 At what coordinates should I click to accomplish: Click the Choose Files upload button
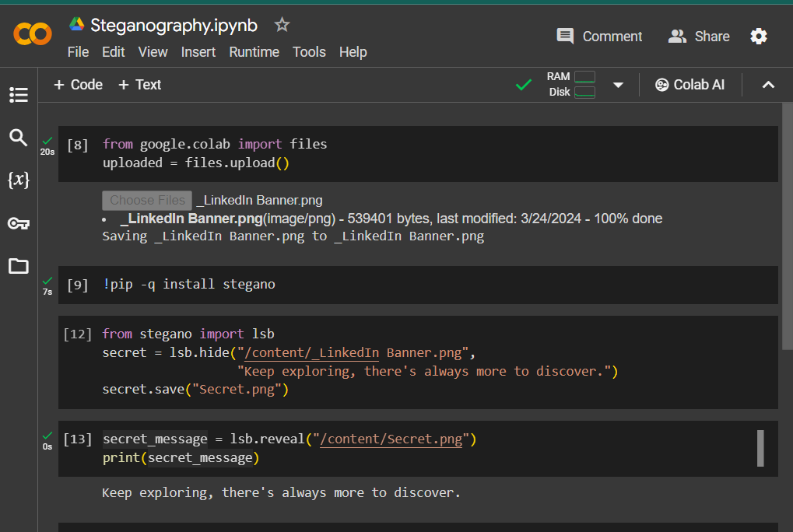[x=147, y=200]
